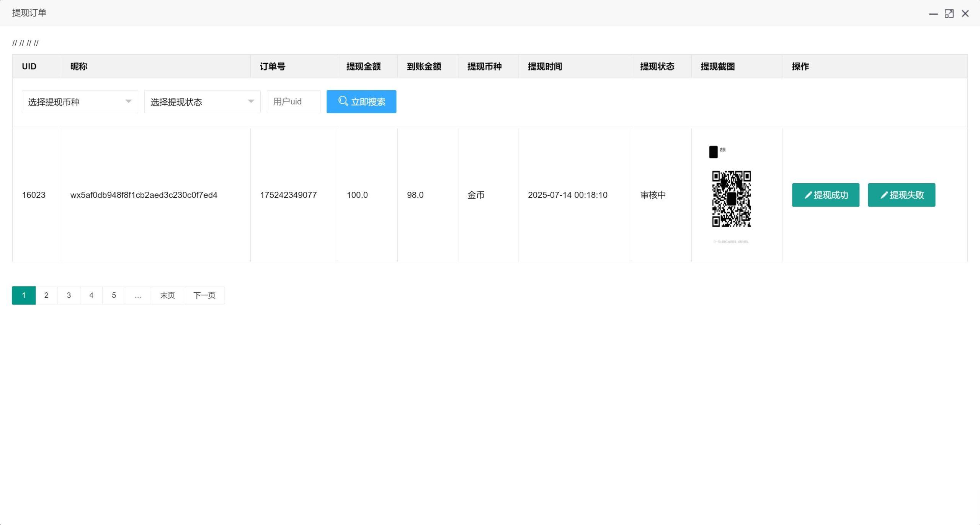This screenshot has height=525, width=980.
Task: Click the 用户uid input field
Action: tap(293, 101)
